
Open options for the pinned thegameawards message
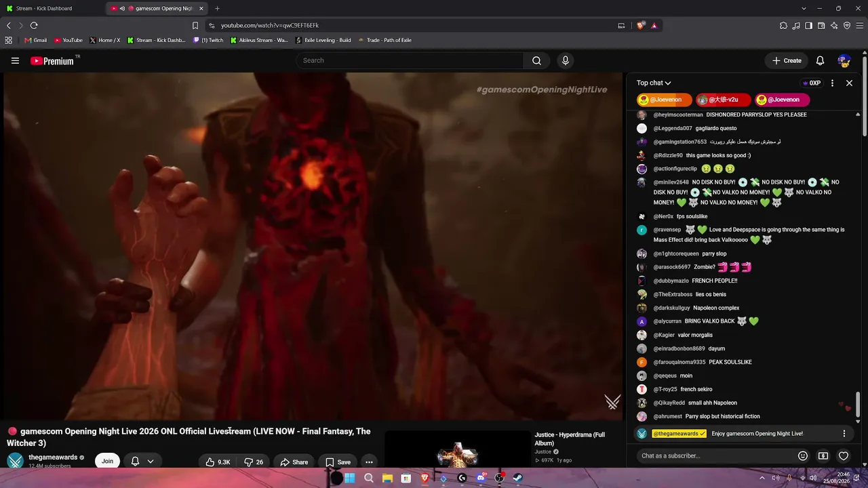pos(844,433)
